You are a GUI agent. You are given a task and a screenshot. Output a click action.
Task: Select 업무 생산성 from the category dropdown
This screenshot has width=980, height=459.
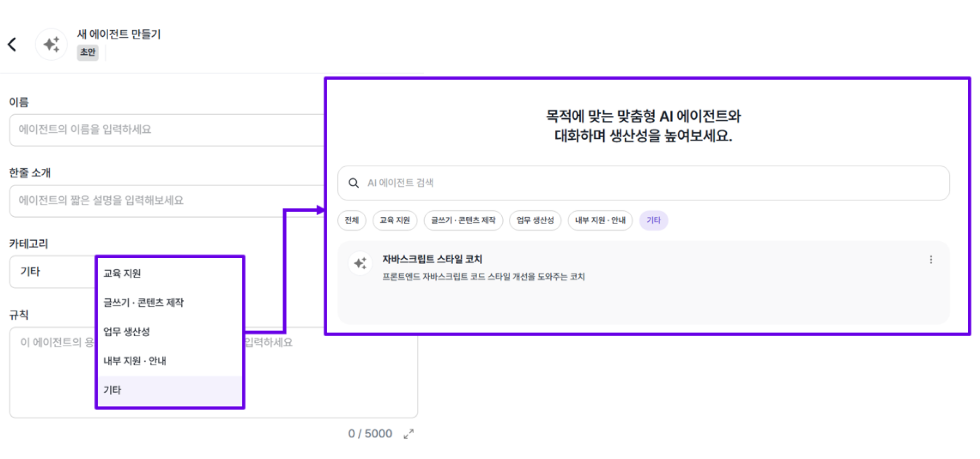(126, 331)
